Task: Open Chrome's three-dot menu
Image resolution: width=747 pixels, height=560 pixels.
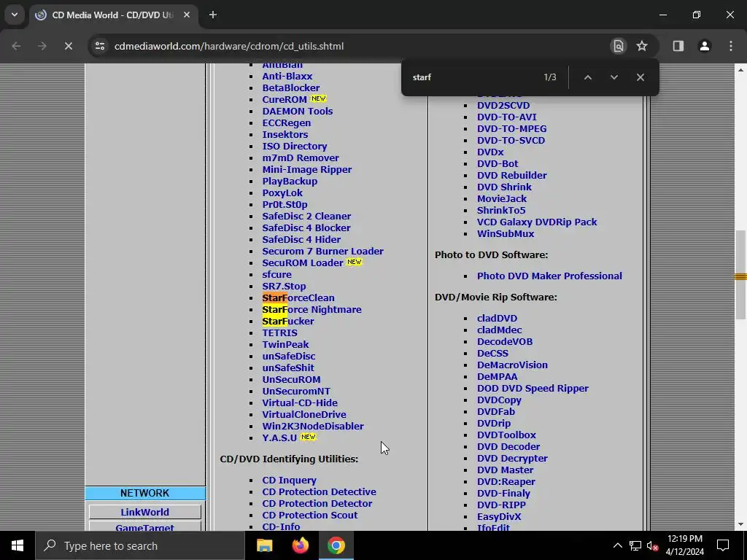Action: [x=730, y=46]
